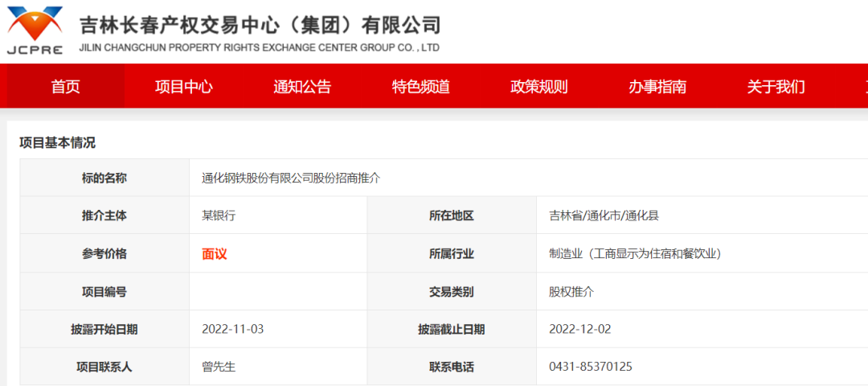The height and width of the screenshot is (386, 868).
Task: Navigate to 办事指南 section
Action: [x=657, y=87]
